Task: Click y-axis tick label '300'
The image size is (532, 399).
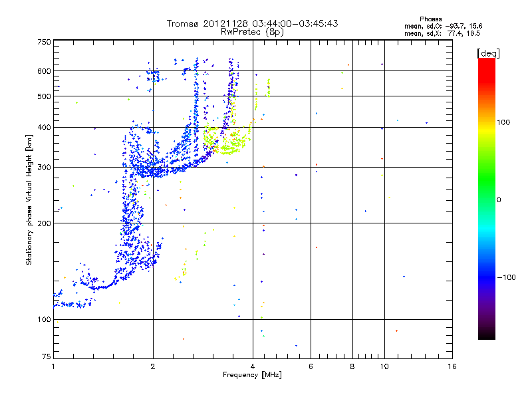Action: click(x=44, y=168)
